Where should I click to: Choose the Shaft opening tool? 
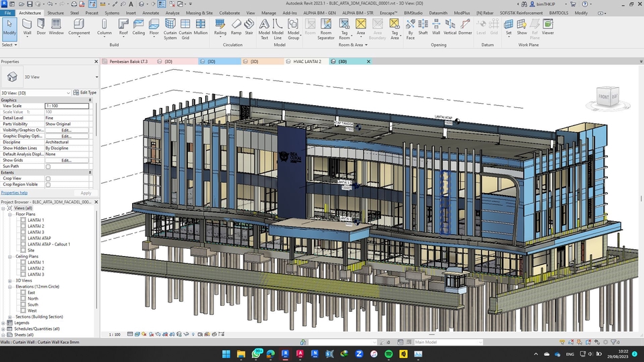(x=423, y=27)
